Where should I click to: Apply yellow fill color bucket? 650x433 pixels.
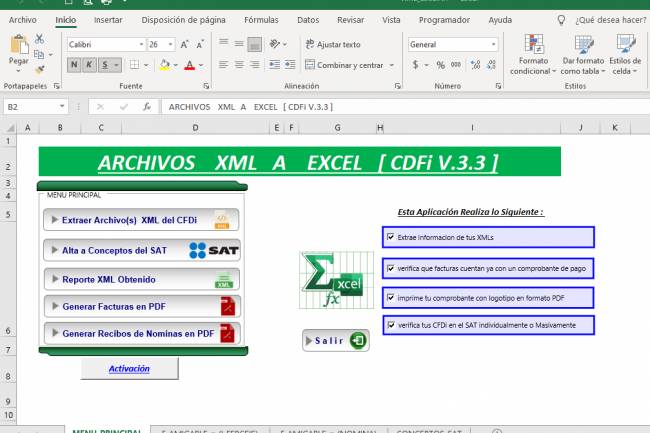[165, 65]
